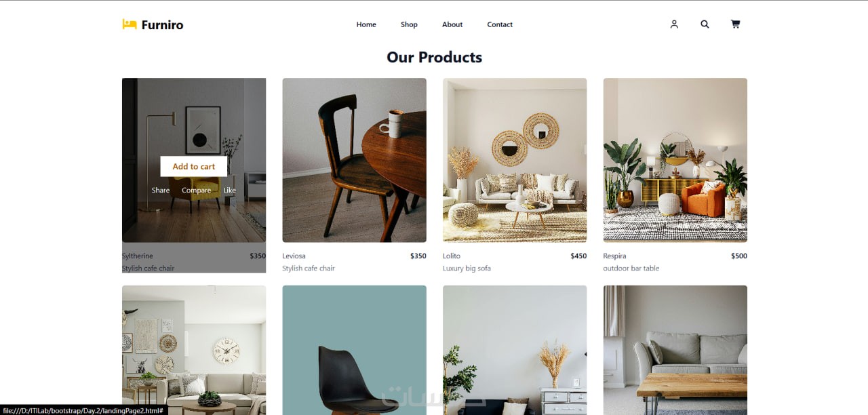
Task: Compare the Syltherine product
Action: pyautogui.click(x=197, y=191)
